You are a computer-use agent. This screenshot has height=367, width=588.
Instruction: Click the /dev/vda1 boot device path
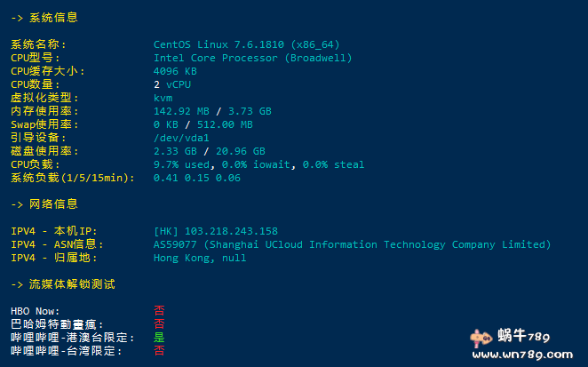click(x=181, y=138)
